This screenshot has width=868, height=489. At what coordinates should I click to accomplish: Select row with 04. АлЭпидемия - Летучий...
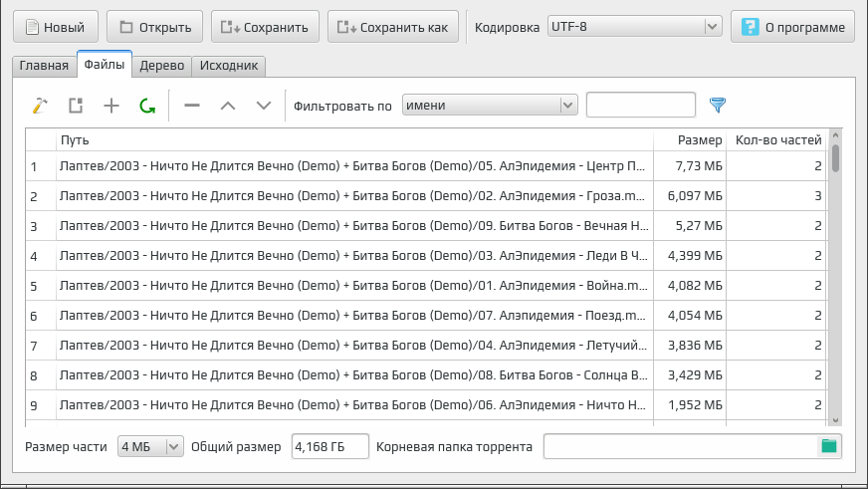tap(354, 346)
